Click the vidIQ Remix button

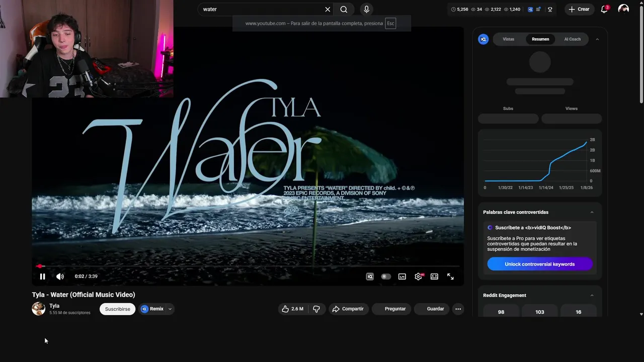click(152, 309)
